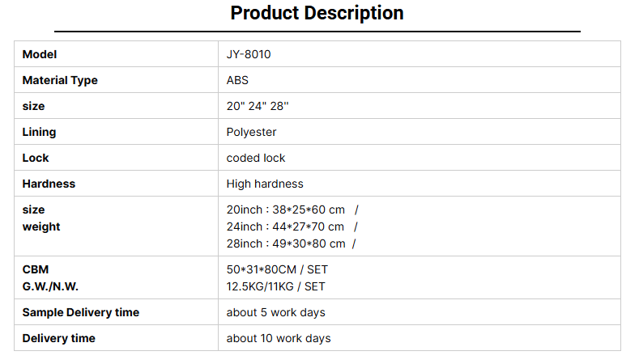Select the G.W./N.W. label

tap(50, 286)
